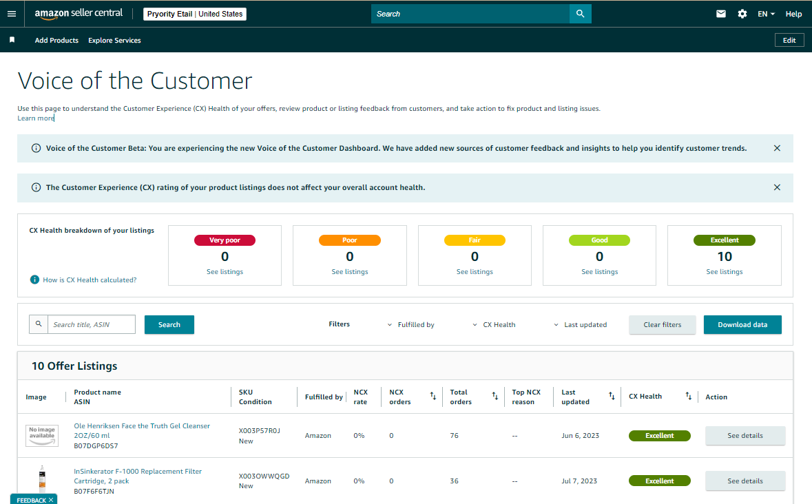See listings under Fair

tap(475, 272)
